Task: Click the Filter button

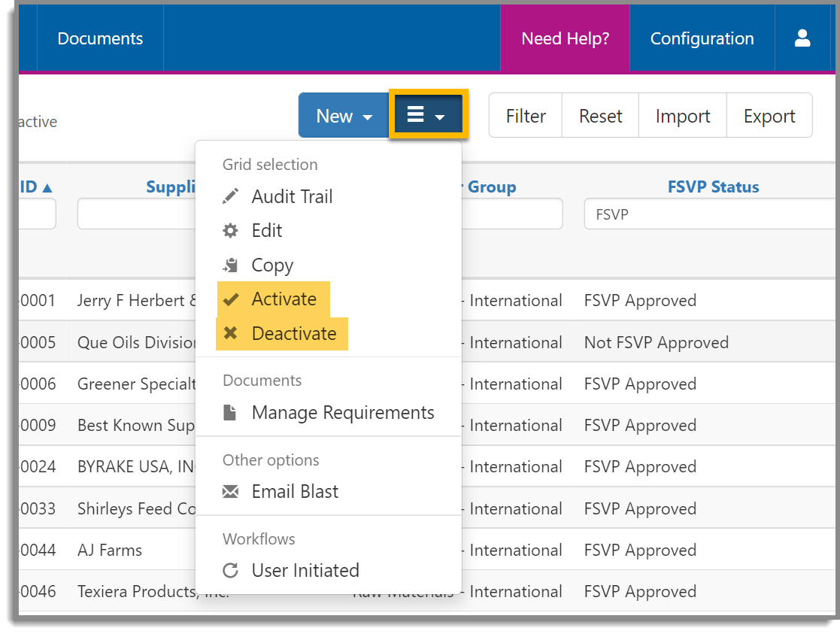Action: tap(526, 116)
